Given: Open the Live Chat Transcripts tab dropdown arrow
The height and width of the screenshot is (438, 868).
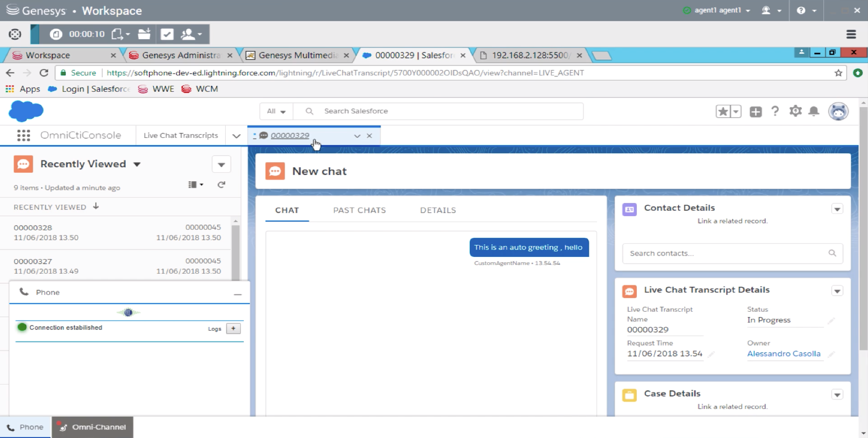Looking at the screenshot, I should 236,136.
